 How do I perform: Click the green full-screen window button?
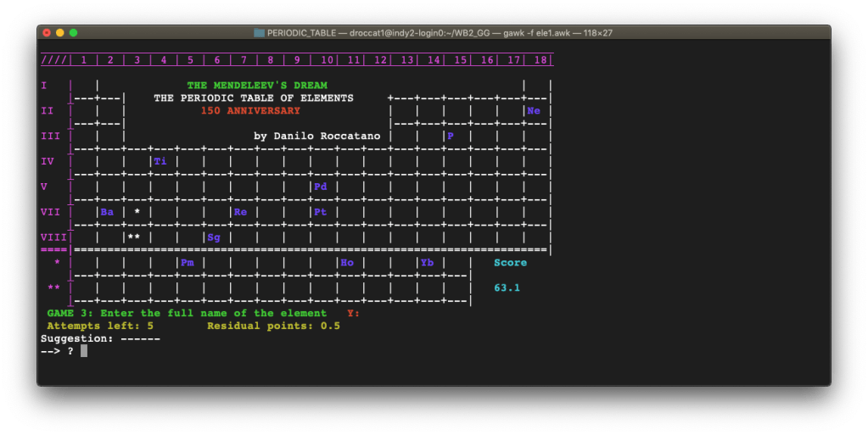74,33
